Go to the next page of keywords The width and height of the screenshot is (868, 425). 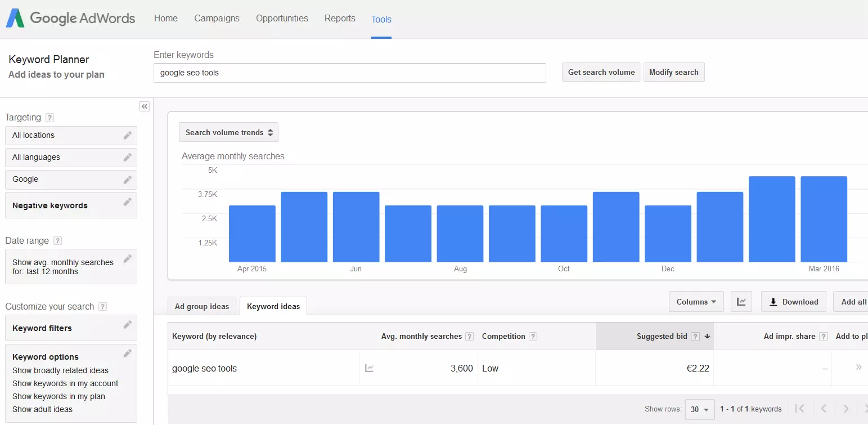845,409
